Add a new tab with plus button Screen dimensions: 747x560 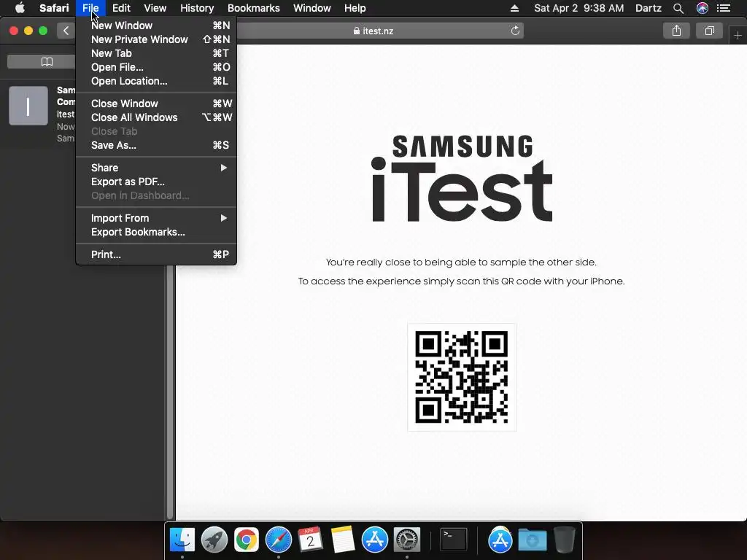(x=738, y=35)
